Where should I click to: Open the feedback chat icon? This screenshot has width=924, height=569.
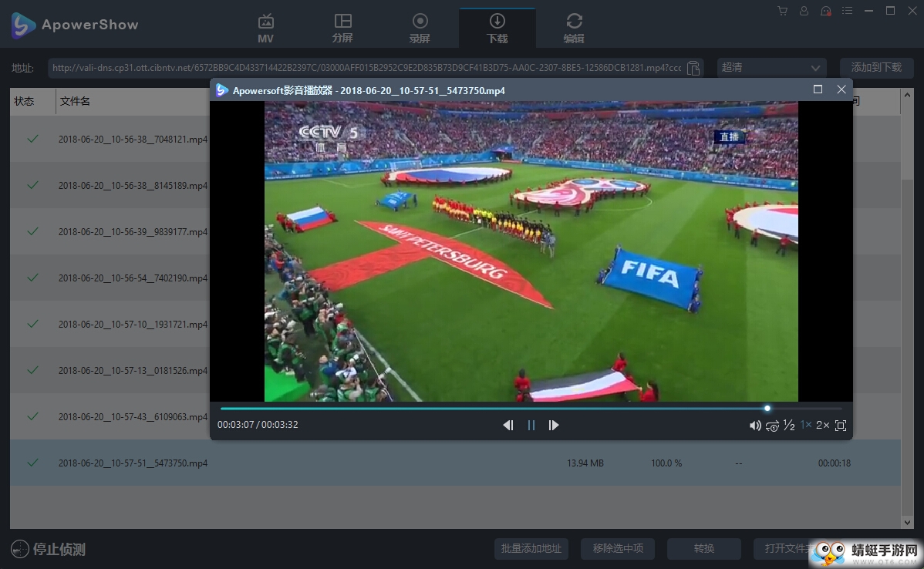tap(825, 11)
